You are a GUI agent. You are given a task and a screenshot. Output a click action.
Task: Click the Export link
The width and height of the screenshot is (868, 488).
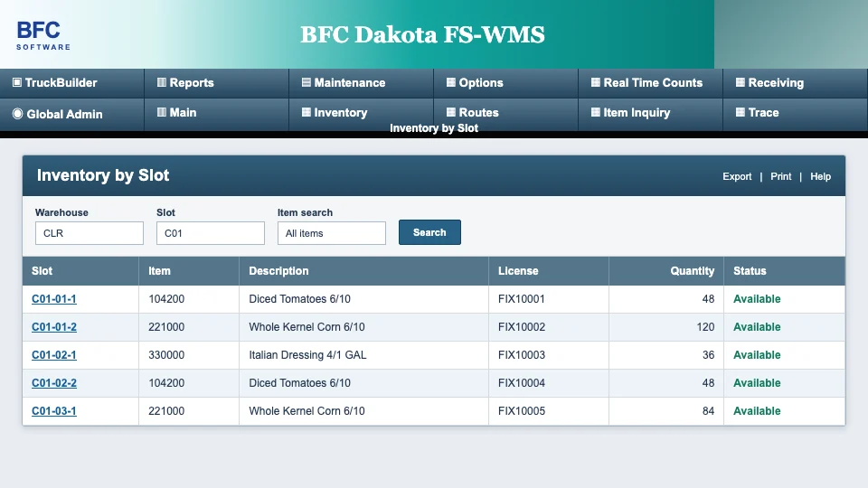tap(737, 176)
